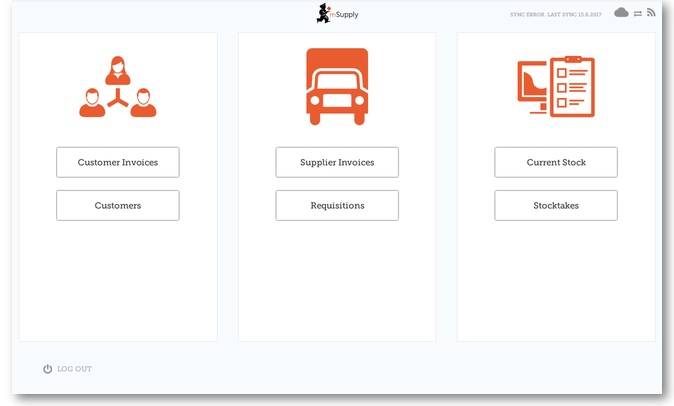The image size is (674, 406).
Task: Click the mSupply name text in header
Action: pos(346,15)
